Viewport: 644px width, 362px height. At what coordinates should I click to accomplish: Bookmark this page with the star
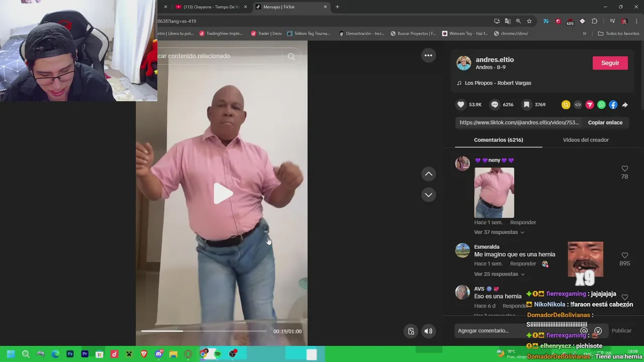coord(529,21)
